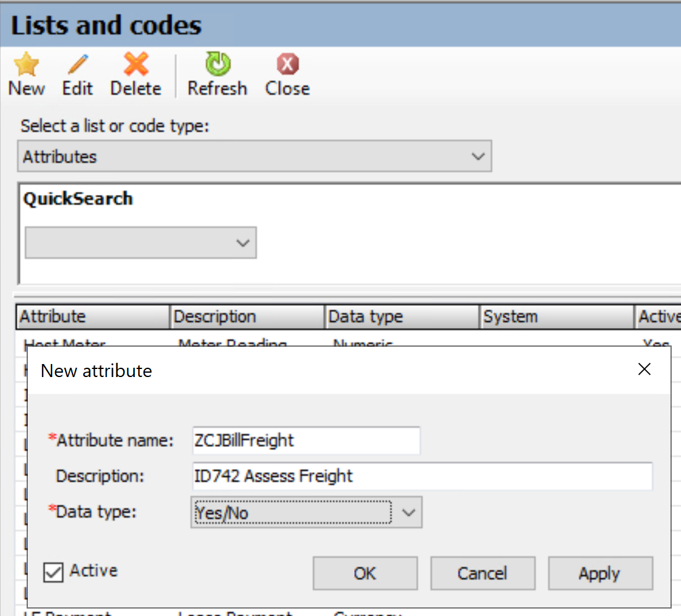Close the New attribute dialog
Screen dimensions: 681x616
(x=644, y=369)
